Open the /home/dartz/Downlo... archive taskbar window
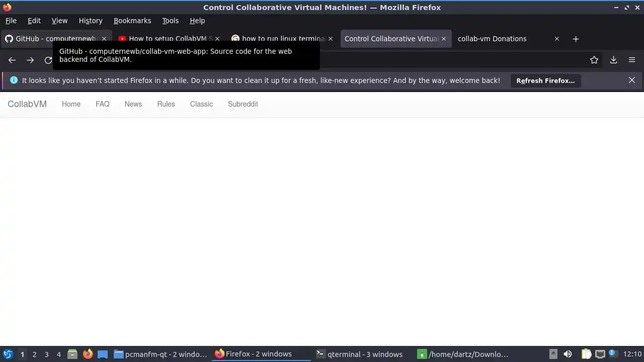Image resolution: width=644 pixels, height=362 pixels. pos(464,354)
